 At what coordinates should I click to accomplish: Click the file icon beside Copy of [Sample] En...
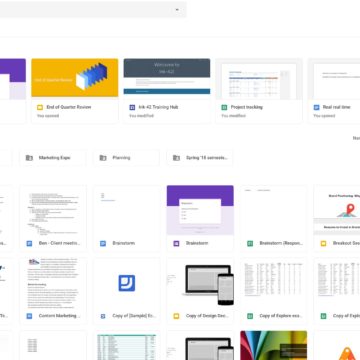pyautogui.click(x=103, y=316)
